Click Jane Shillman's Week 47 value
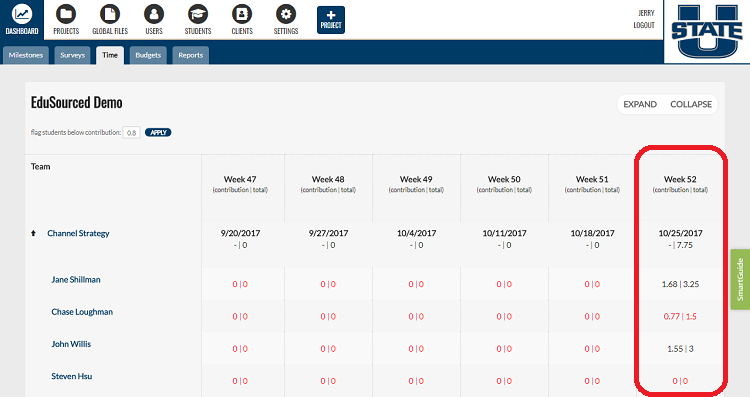Image resolution: width=750 pixels, height=397 pixels. [x=240, y=284]
